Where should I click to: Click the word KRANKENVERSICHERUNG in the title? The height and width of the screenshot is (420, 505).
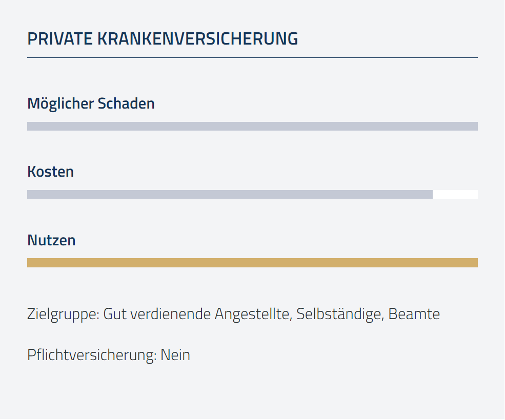coord(198,39)
